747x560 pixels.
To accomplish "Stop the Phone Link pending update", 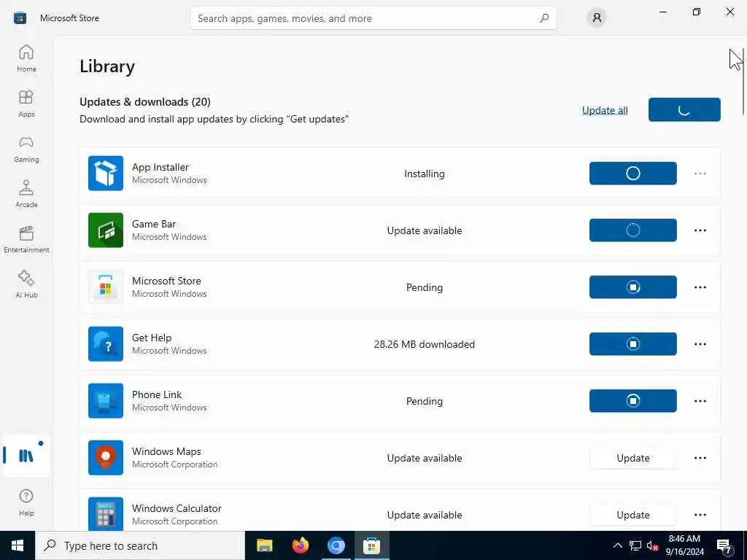I will [632, 401].
